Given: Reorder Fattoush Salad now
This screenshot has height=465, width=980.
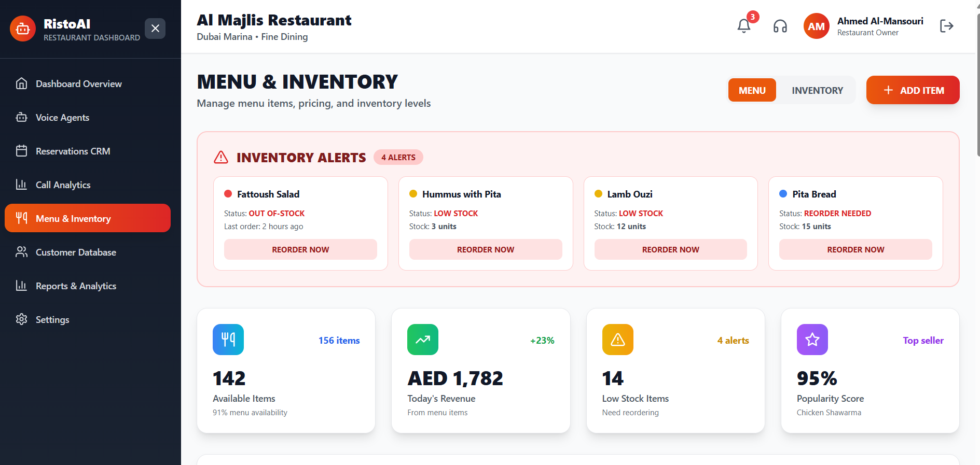Looking at the screenshot, I should tap(300, 249).
